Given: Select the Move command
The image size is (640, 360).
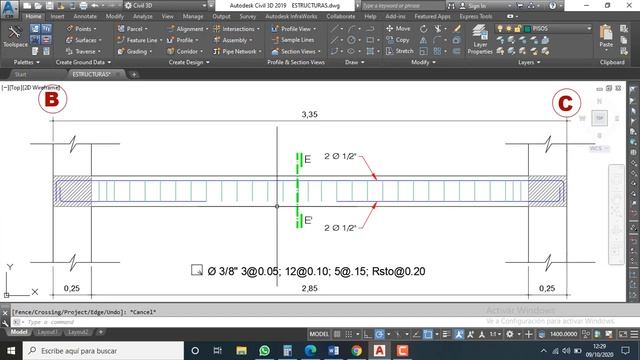Looking at the screenshot, I should tap(398, 29).
